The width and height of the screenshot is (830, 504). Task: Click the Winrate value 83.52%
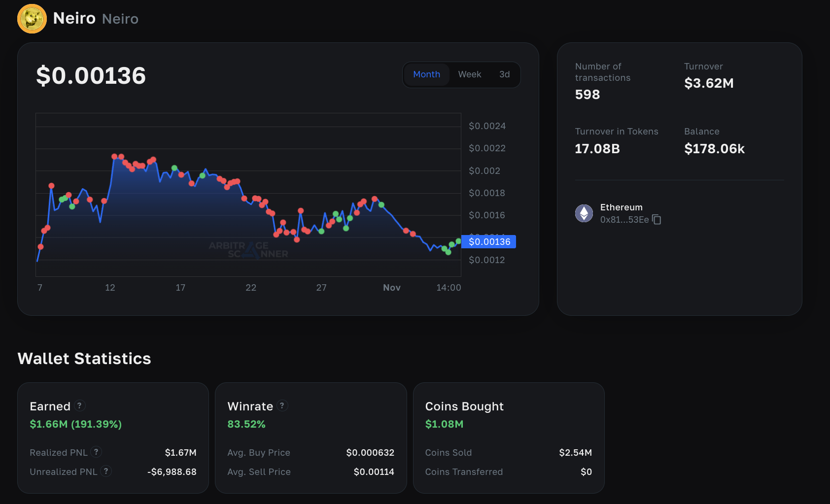pos(246,424)
